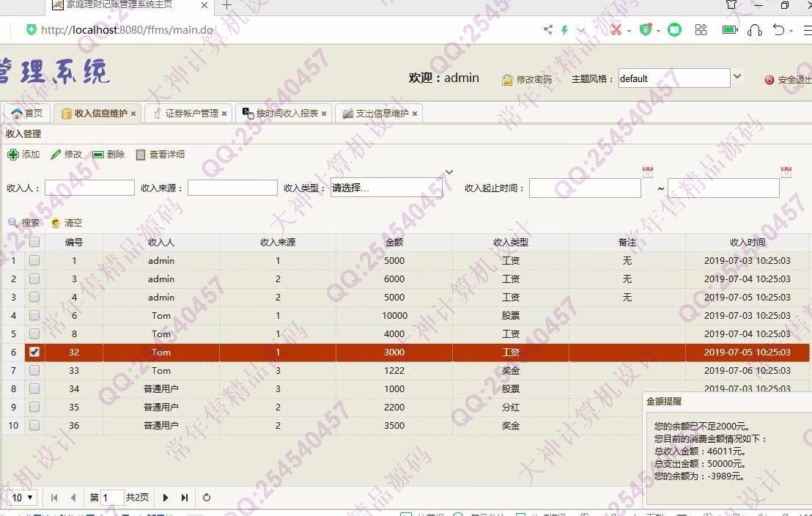Click the 清空 clear button
Screen dimensions: 812x516
point(66,223)
